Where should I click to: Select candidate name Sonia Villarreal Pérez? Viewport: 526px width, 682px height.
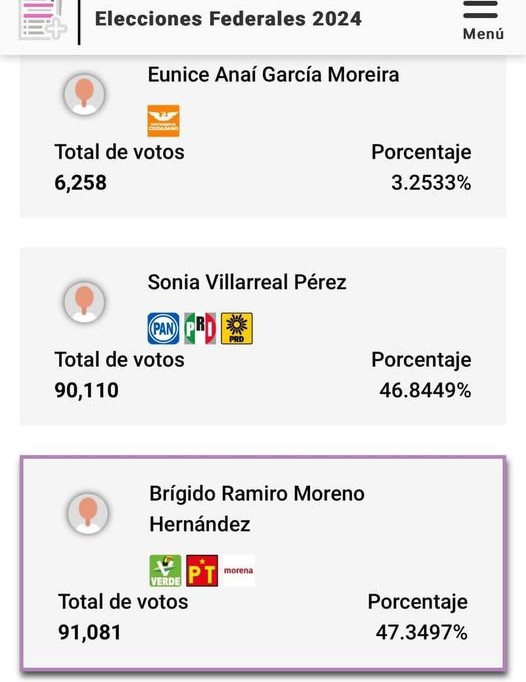click(x=247, y=282)
